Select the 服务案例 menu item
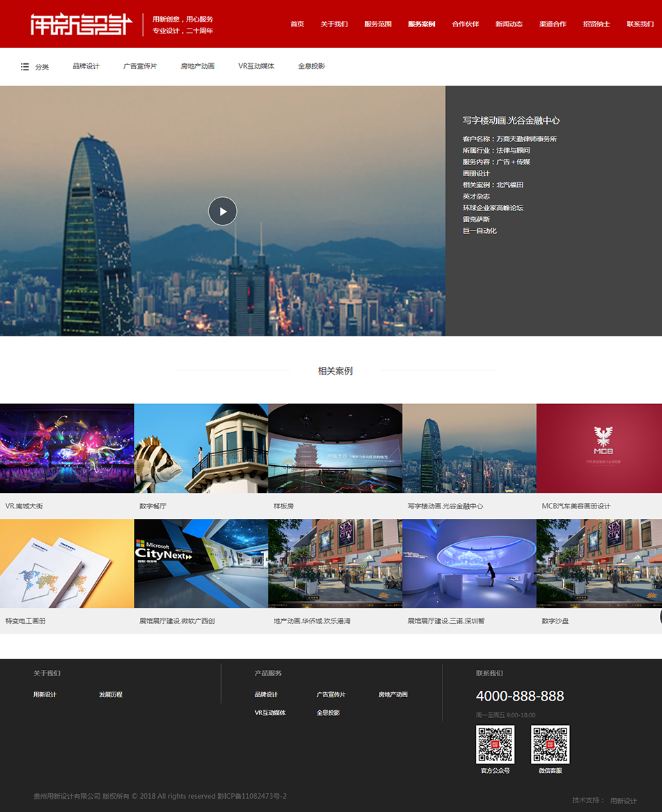The width and height of the screenshot is (662, 812). [421, 23]
